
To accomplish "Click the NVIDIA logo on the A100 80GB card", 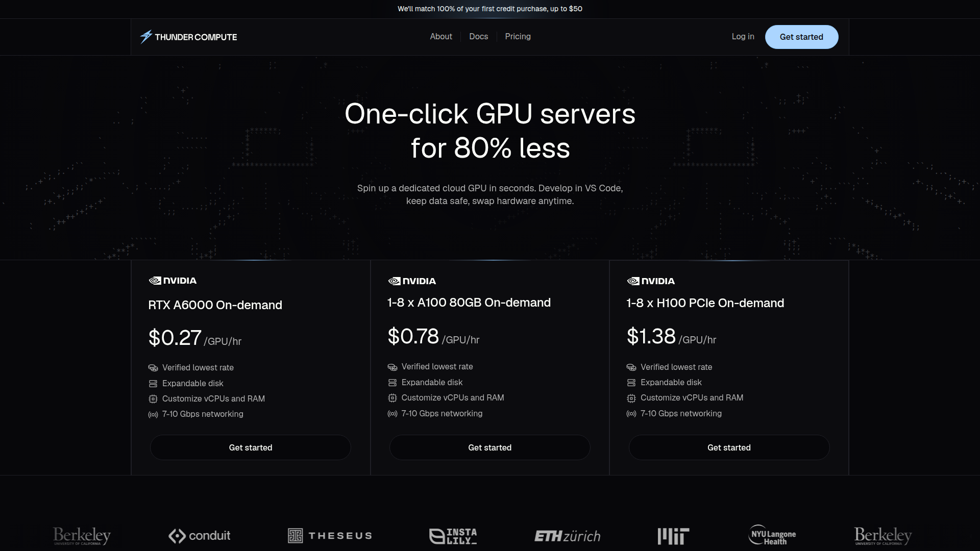I will 412,281.
